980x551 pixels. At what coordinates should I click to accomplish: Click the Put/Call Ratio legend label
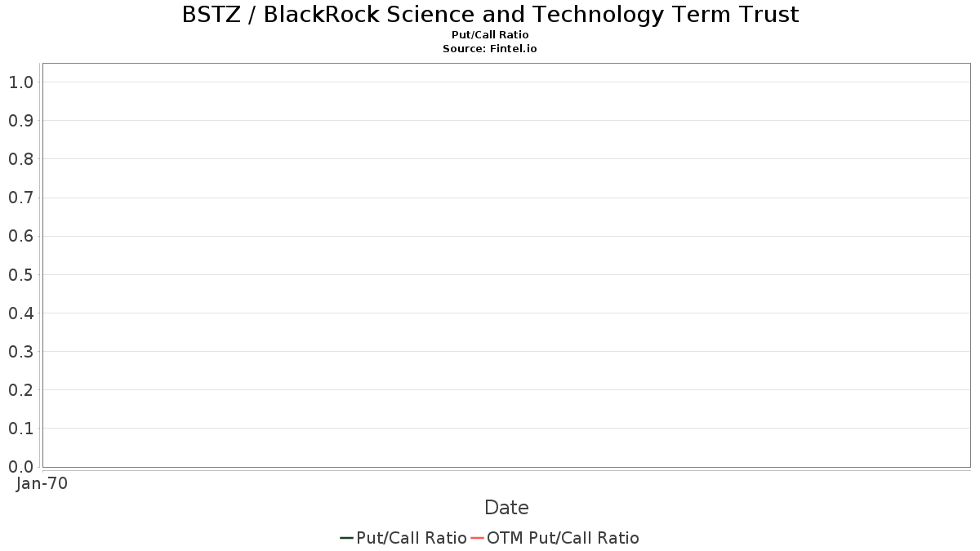pyautogui.click(x=412, y=538)
